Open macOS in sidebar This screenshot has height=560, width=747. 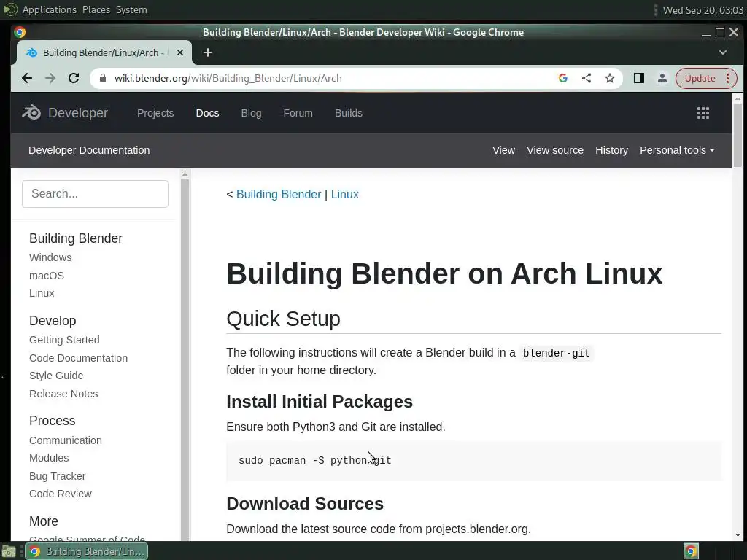[46, 275]
